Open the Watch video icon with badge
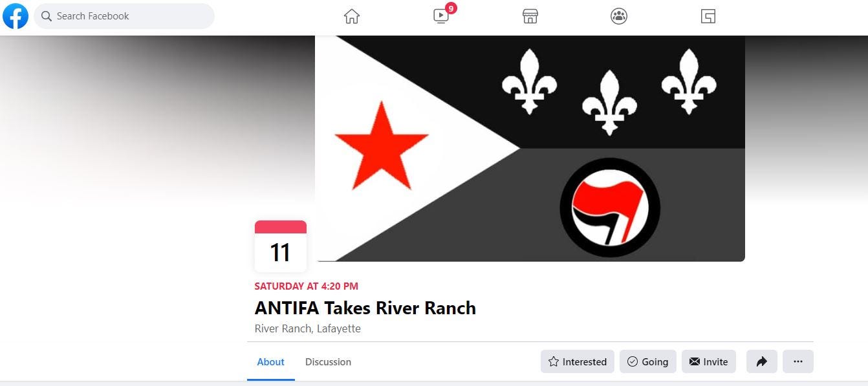The height and width of the screenshot is (386, 868). point(441,16)
